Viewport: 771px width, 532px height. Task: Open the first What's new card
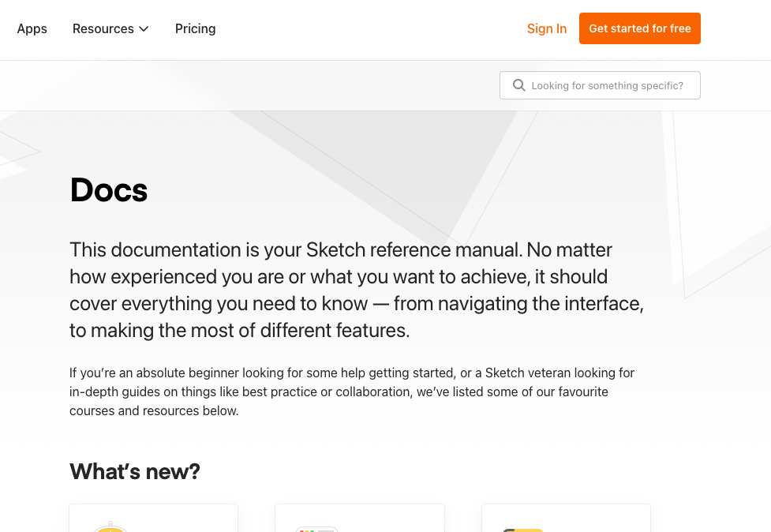[153, 519]
